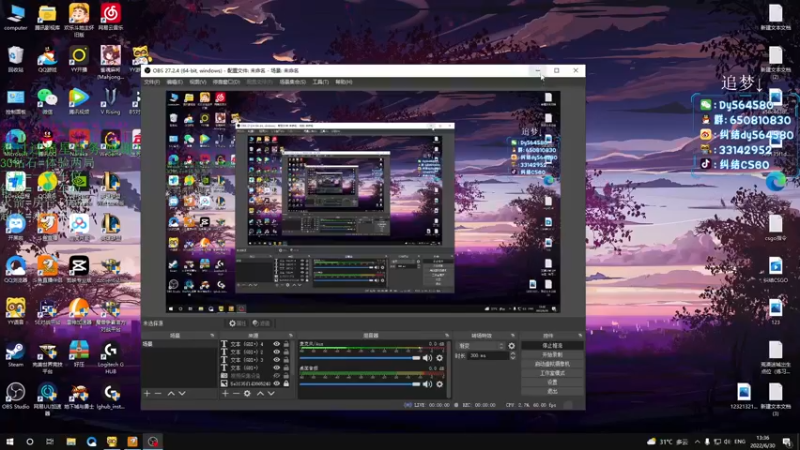Image resolution: width=800 pixels, height=450 pixels.
Task: Select 场景 entry in Scenes list
Action: click(x=180, y=344)
